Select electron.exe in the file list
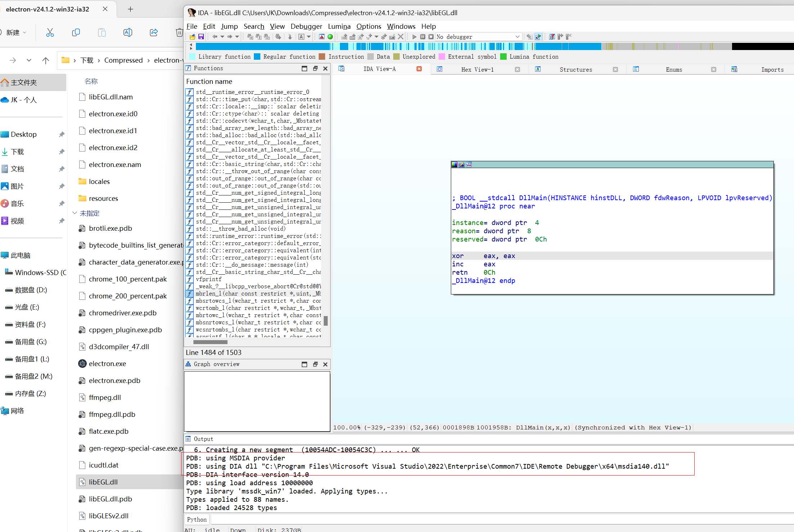This screenshot has height=532, width=794. tap(107, 364)
